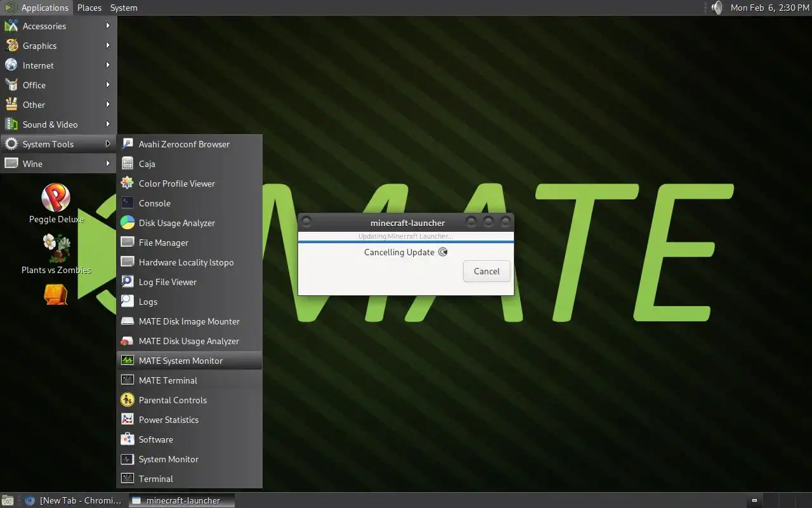This screenshot has height=508, width=812.
Task: Click the orange block desktop icon
Action: (56, 294)
